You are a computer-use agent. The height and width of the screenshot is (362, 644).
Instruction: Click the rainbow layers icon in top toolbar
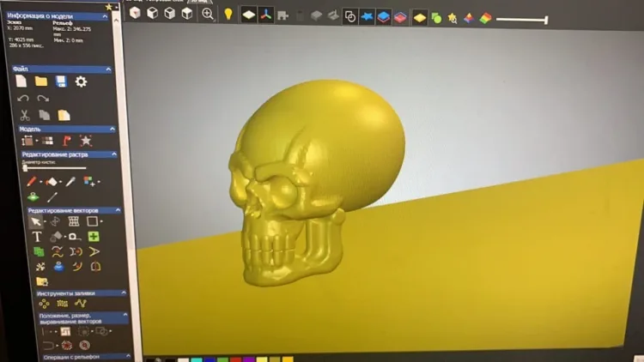(x=485, y=18)
